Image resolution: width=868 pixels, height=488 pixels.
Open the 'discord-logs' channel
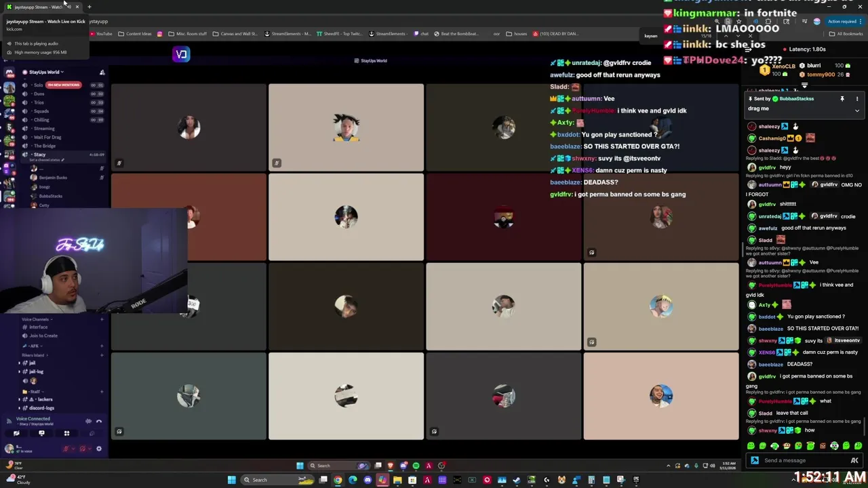[x=41, y=408]
